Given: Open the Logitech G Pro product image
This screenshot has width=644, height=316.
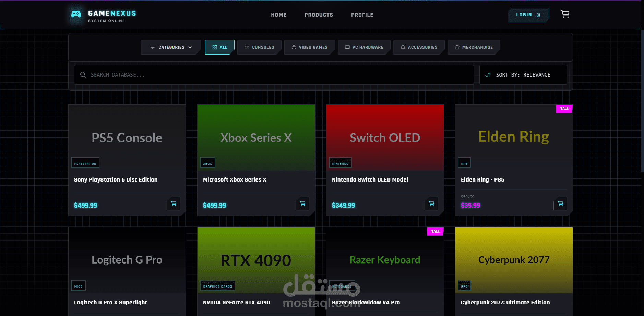Looking at the screenshot, I should point(127,260).
